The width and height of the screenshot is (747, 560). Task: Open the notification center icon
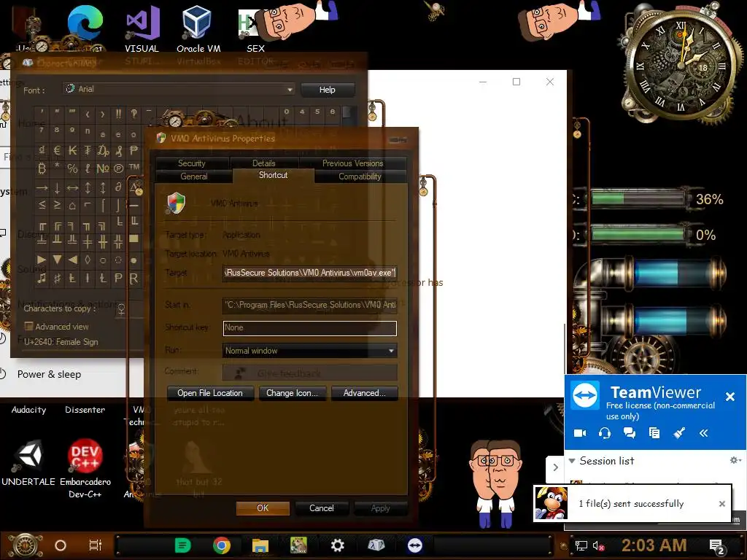coord(718,546)
